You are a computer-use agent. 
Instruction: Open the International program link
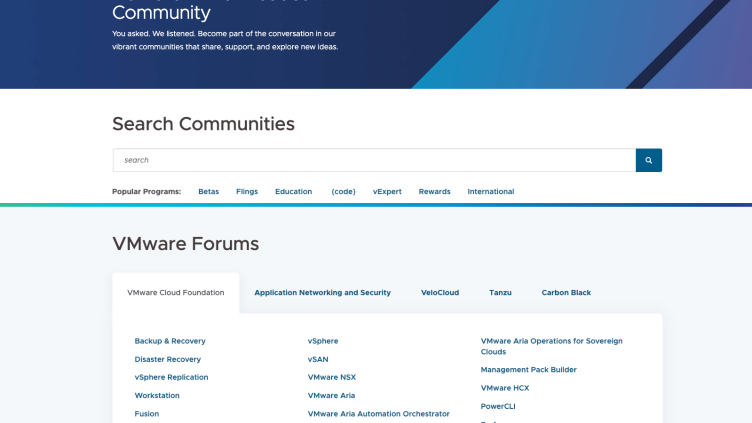[x=491, y=191]
